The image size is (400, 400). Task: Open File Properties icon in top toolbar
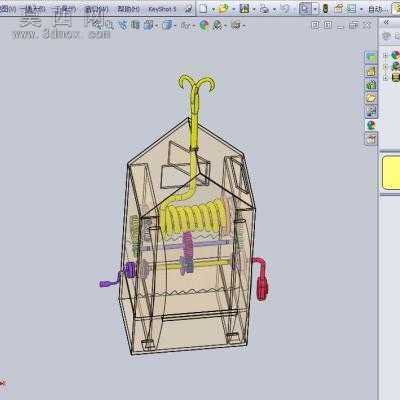339,9
